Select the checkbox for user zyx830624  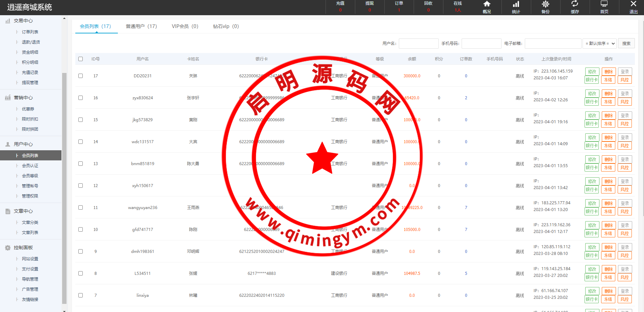80,98
